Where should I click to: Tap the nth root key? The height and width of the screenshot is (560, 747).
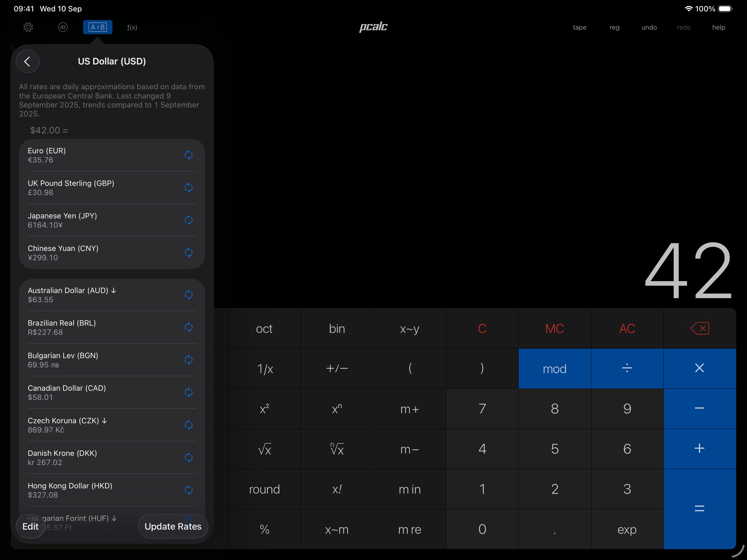tap(337, 449)
